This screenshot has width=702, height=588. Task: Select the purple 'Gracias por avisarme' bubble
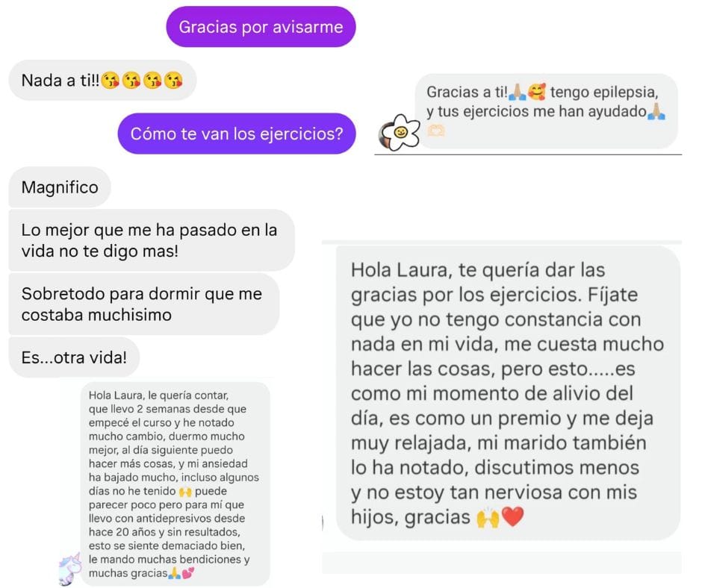[261, 27]
